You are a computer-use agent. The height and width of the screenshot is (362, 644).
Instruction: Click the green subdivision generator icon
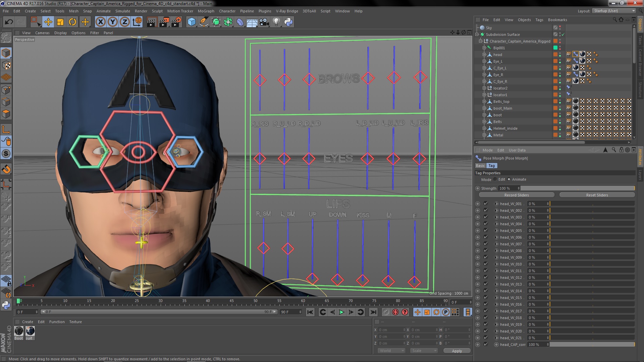pyautogui.click(x=216, y=22)
